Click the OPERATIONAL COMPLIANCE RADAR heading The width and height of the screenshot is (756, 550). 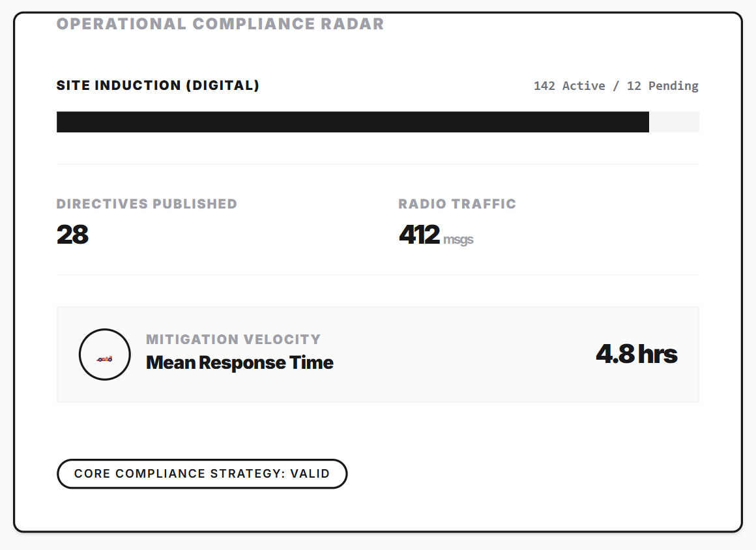tap(220, 23)
